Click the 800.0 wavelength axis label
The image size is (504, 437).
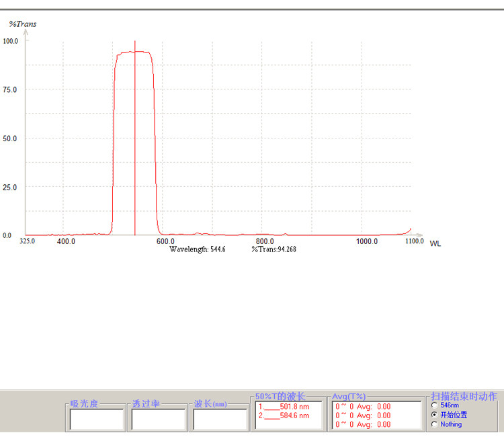(x=265, y=241)
